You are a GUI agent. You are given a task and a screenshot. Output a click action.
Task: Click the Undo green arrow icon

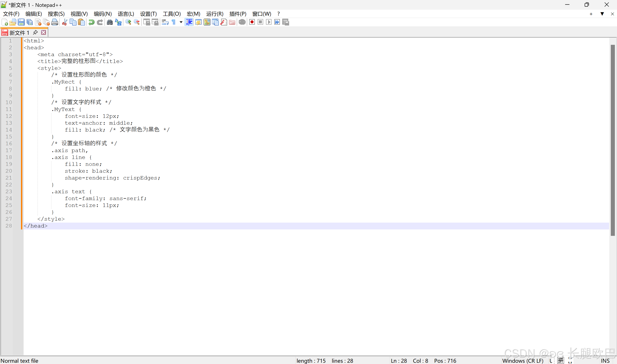click(91, 22)
